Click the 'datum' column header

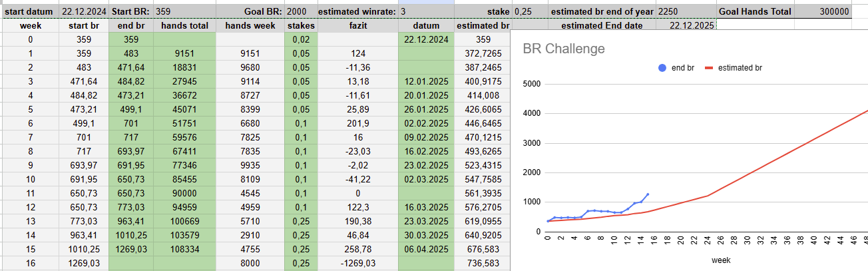(x=426, y=25)
